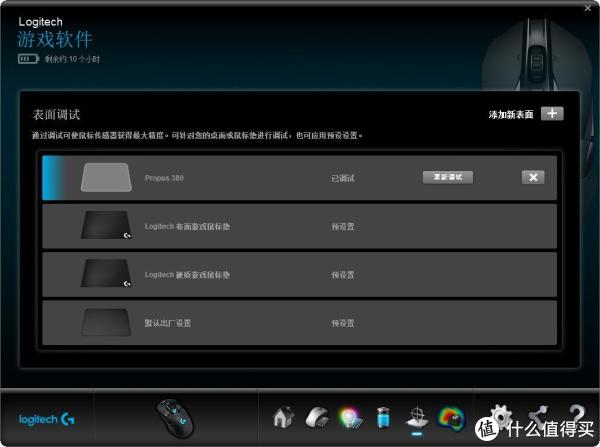Click the 'Propus 380' name text
Screen dimensions: 600x447
point(164,178)
